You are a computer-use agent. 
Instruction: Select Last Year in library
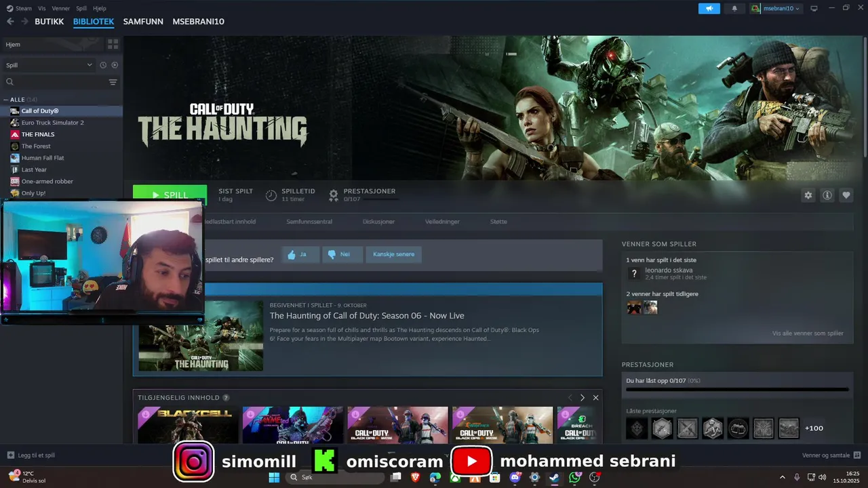click(x=61, y=169)
